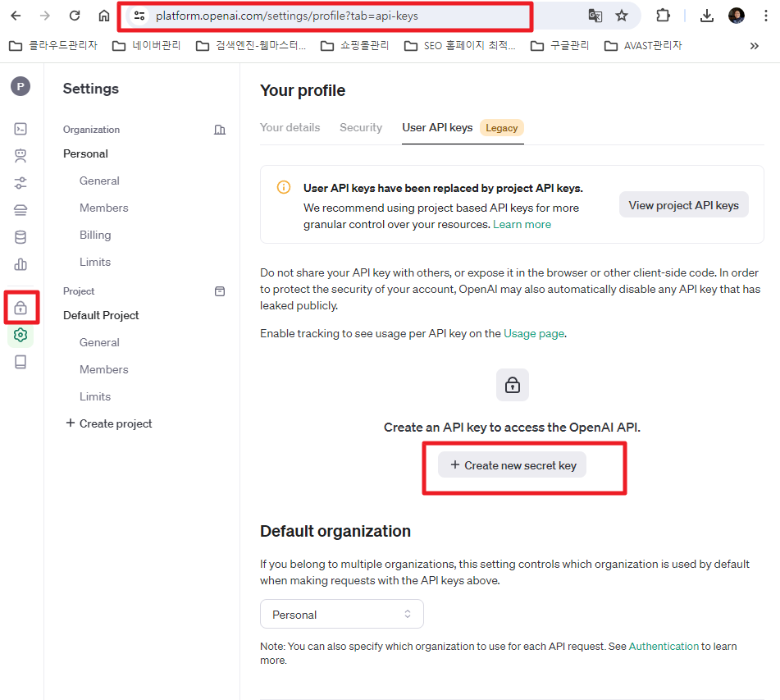Open General under Default Project

[99, 342]
